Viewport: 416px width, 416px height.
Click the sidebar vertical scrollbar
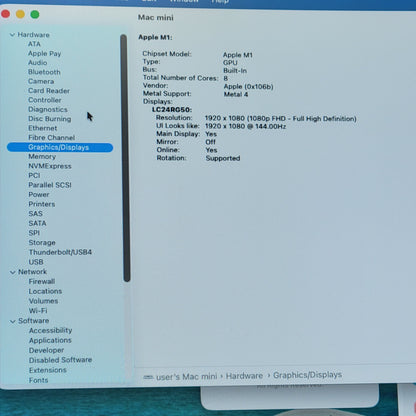(x=125, y=158)
